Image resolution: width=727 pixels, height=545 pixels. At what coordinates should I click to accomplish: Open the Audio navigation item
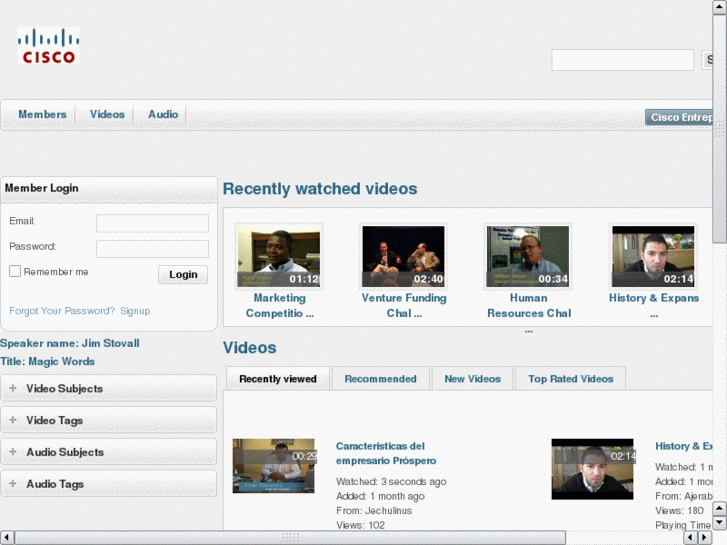pos(163,115)
